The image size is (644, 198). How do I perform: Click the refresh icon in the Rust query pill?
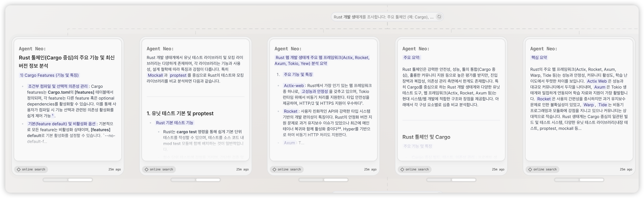[x=439, y=17]
